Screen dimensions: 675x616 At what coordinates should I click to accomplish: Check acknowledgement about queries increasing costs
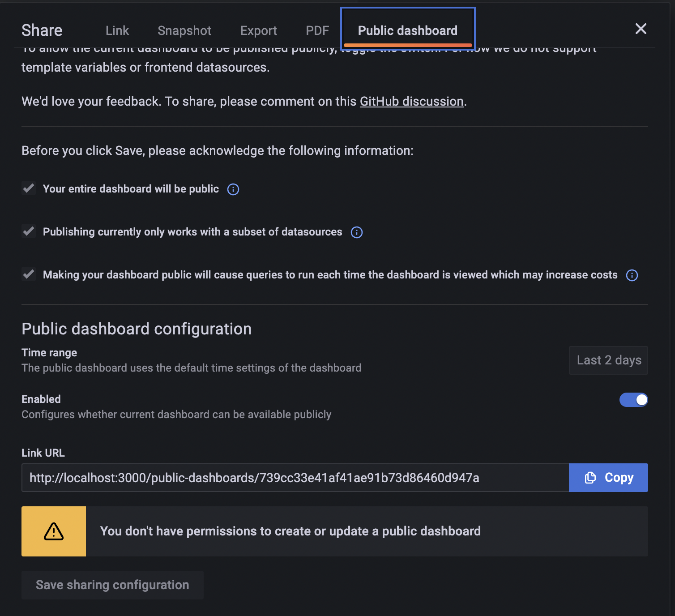click(28, 274)
